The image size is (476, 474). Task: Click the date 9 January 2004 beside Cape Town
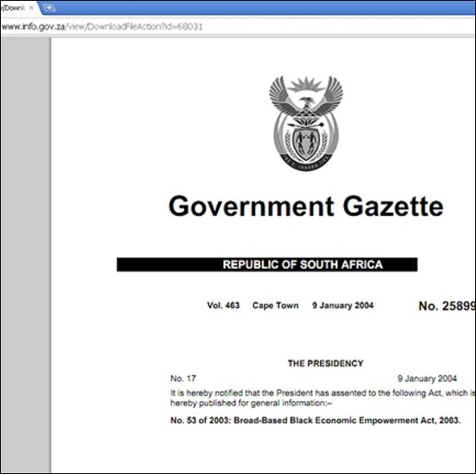(342, 305)
